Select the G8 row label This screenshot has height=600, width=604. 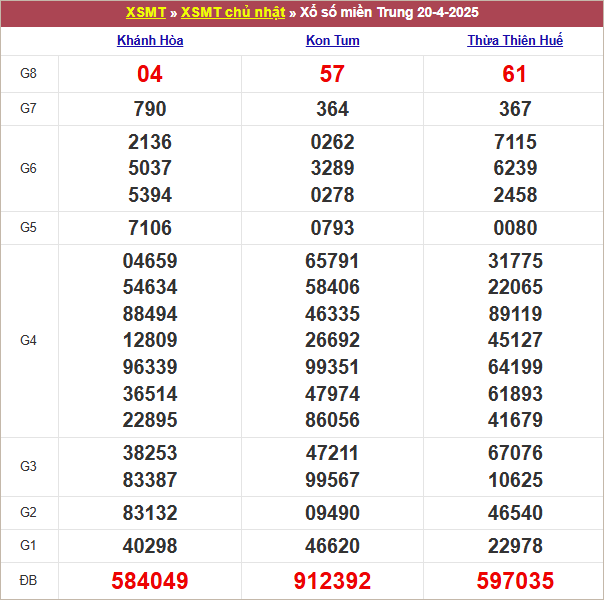pos(29,74)
